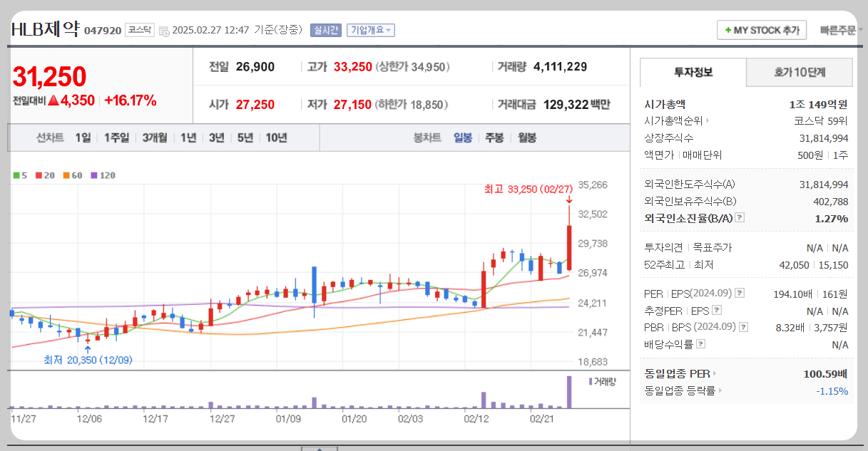This screenshot has width=868, height=451.
Task: Click the tallest volume bar on the right
Action: click(x=569, y=392)
